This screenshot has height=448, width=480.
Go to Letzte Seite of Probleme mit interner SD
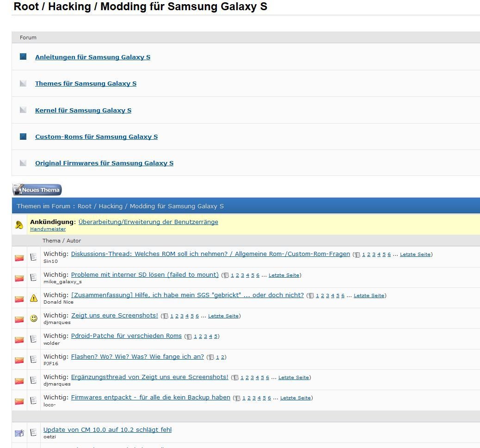[284, 275]
